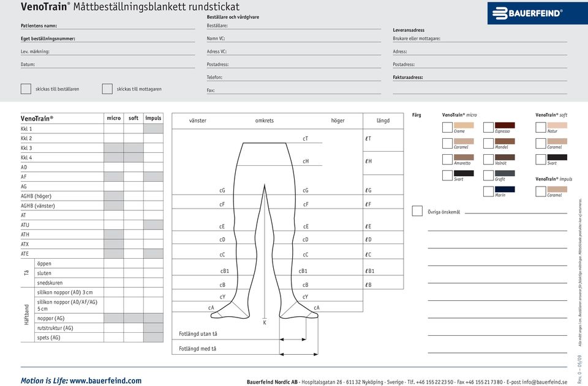Image resolution: width=588 pixels, height=386 pixels.
Task: Click the 'Adress VC' field
Action: click(293, 51)
